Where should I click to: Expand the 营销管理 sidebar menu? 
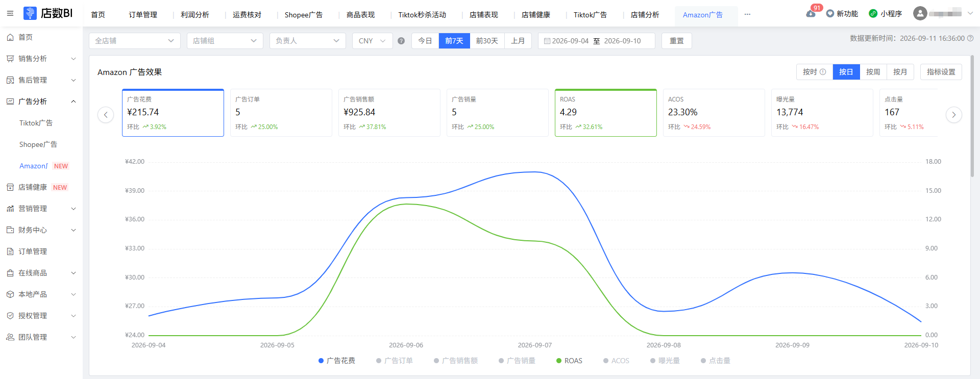point(73,209)
